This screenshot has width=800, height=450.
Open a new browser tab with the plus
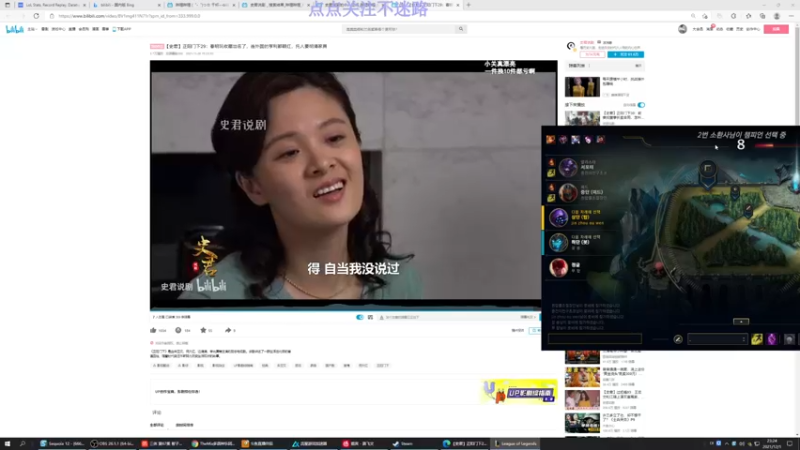click(x=468, y=5)
